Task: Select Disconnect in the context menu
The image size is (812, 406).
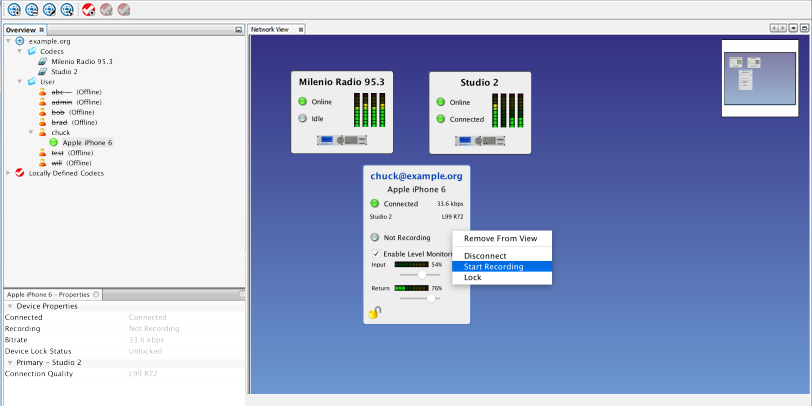Action: tap(484, 256)
